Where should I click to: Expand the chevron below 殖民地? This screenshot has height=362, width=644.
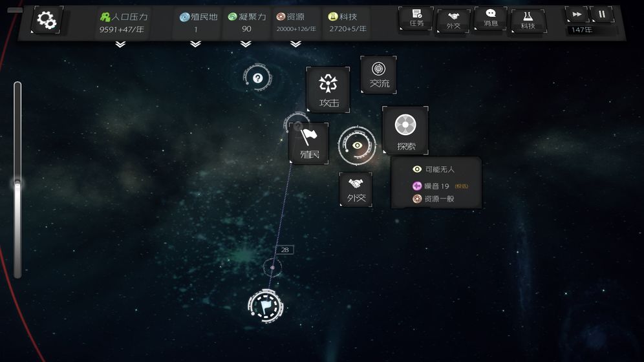click(195, 45)
